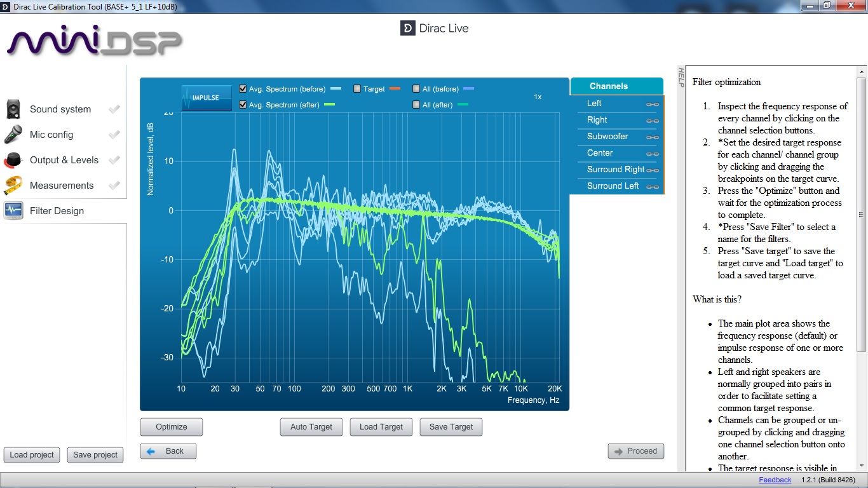868x488 pixels.
Task: Click the link icon beside Subwoofer channel
Action: (652, 137)
